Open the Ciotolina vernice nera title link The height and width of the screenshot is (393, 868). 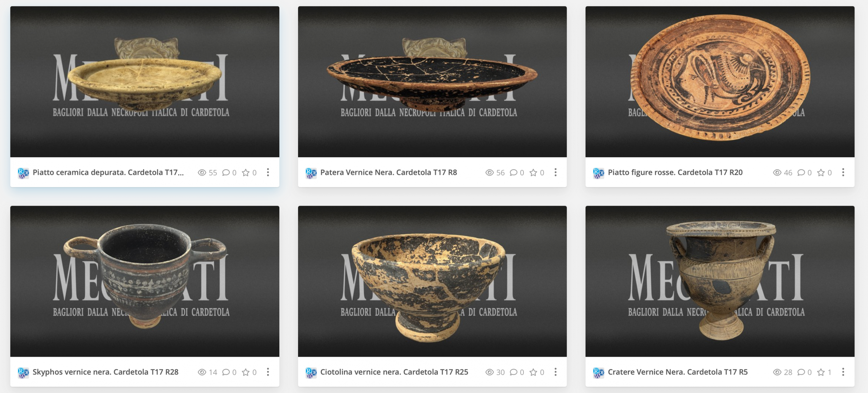(x=394, y=372)
